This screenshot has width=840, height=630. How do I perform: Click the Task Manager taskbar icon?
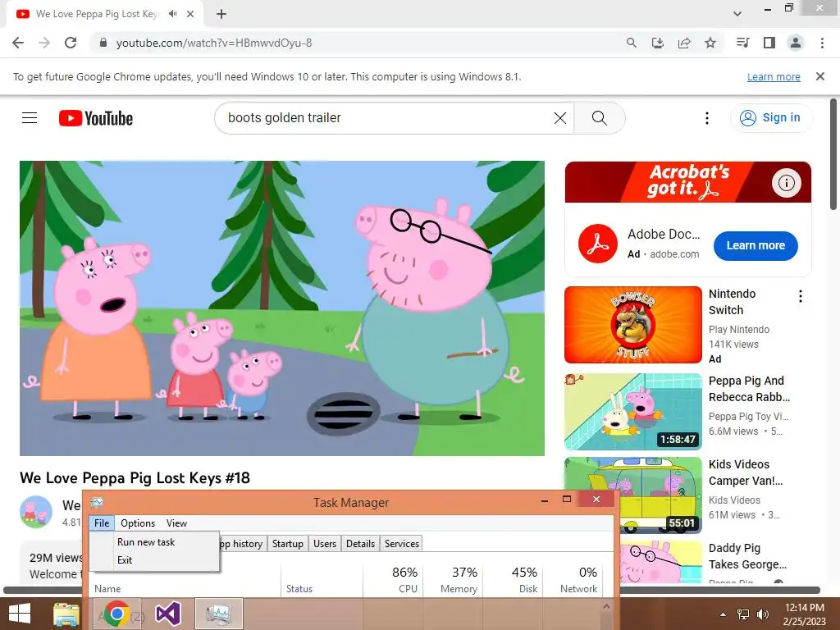[x=218, y=614]
